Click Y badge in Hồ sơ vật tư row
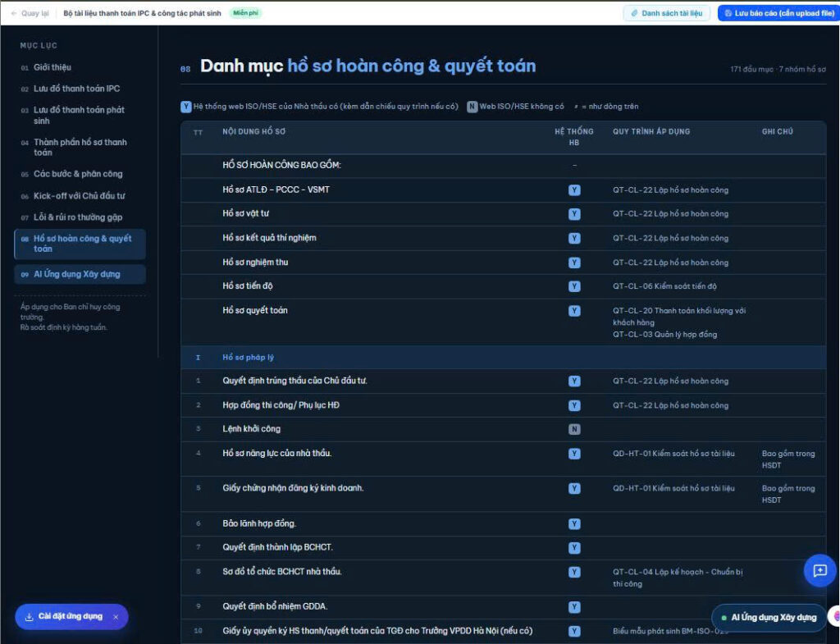Screen dimensions: 840x644 point(574,214)
